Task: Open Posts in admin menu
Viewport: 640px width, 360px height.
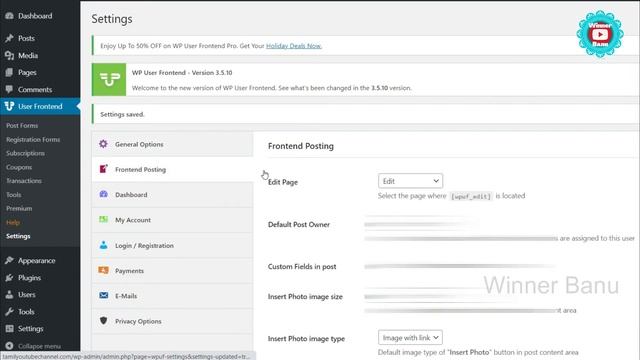Action: (x=26, y=38)
